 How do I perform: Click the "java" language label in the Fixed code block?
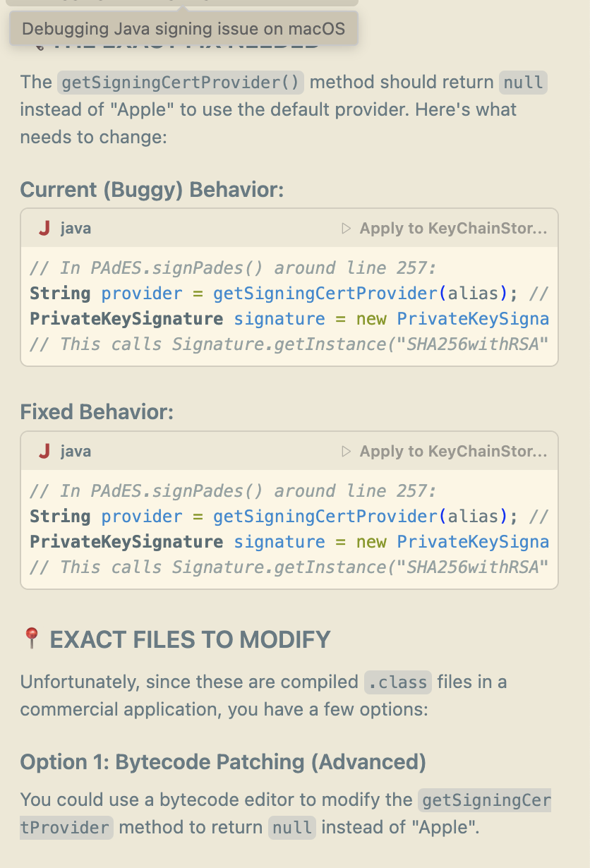point(76,452)
